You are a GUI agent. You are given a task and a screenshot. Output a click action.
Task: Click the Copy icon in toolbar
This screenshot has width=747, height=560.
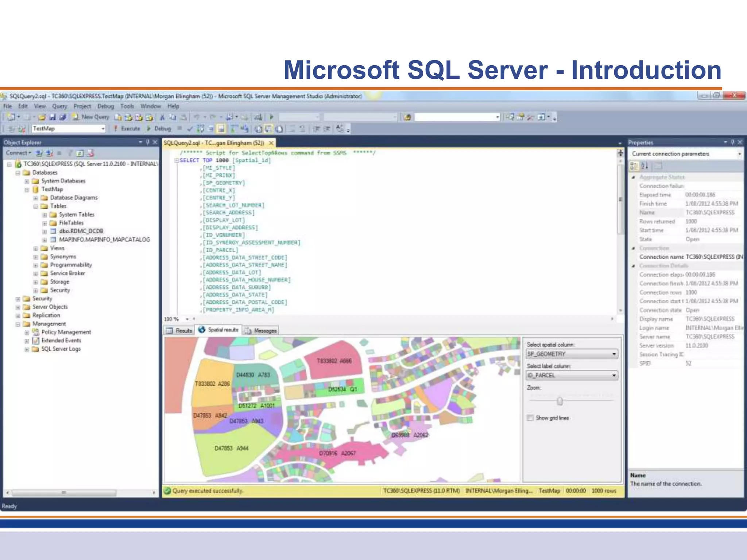coord(173,117)
